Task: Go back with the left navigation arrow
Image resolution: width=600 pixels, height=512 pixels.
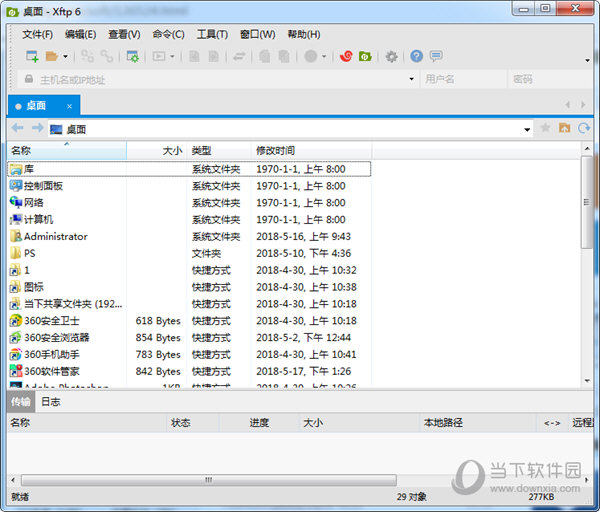Action: coord(17,128)
